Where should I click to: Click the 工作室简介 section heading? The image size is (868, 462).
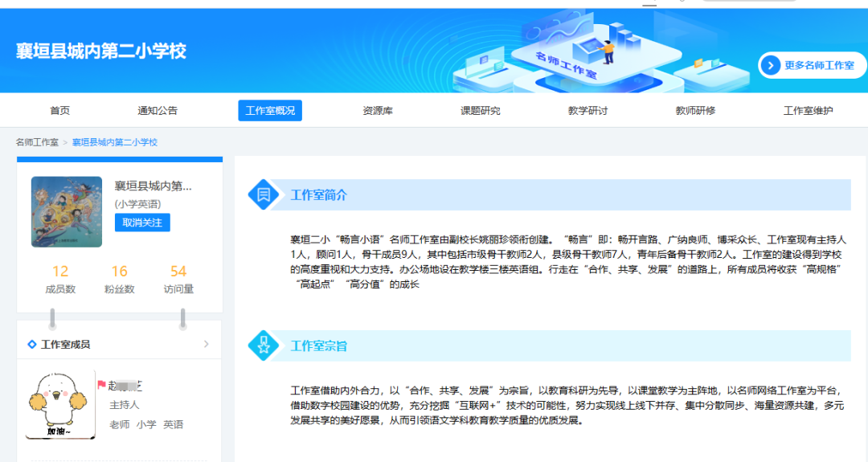click(x=319, y=194)
